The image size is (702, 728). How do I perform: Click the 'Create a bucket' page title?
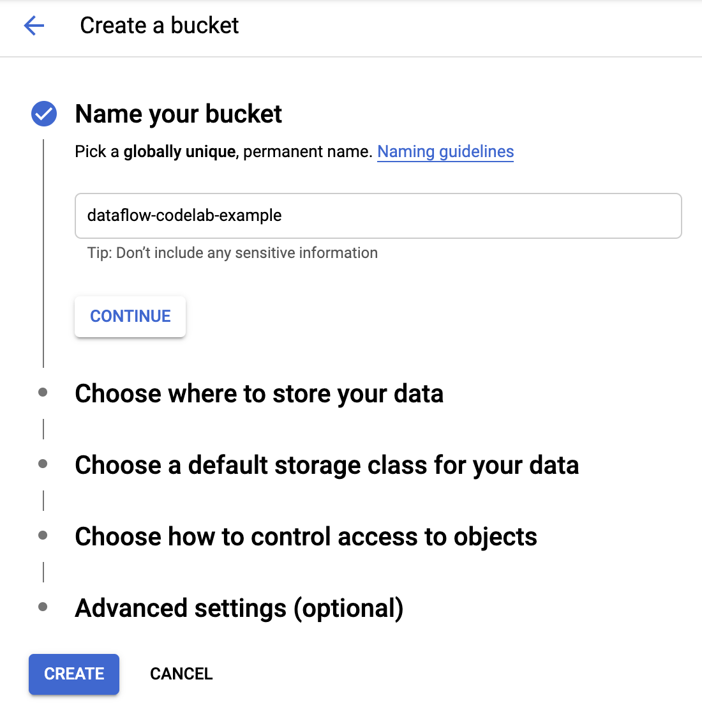click(x=159, y=26)
